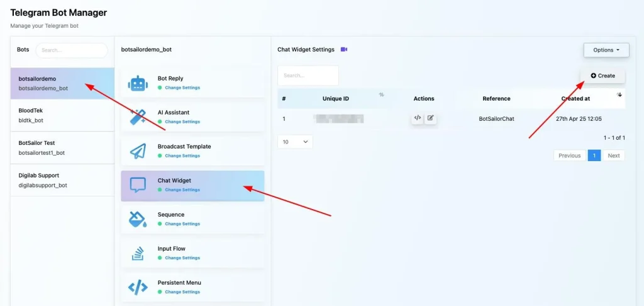Focus the Chat Widget Settings search field
This screenshot has width=644, height=306.
point(308,76)
